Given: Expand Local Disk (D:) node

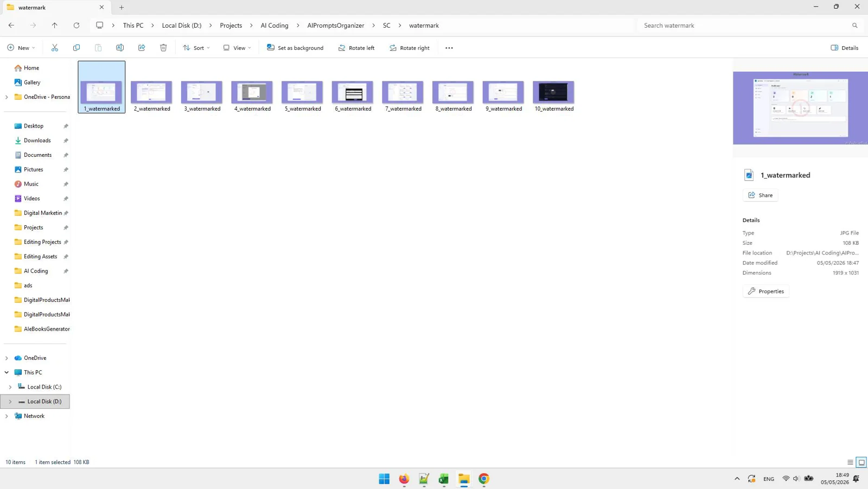Looking at the screenshot, I should (10, 402).
